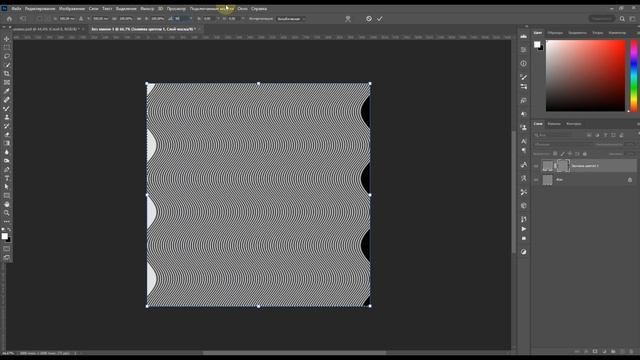Open the layer opacity dropdown
The height and width of the screenshot is (360, 640).
630,144
